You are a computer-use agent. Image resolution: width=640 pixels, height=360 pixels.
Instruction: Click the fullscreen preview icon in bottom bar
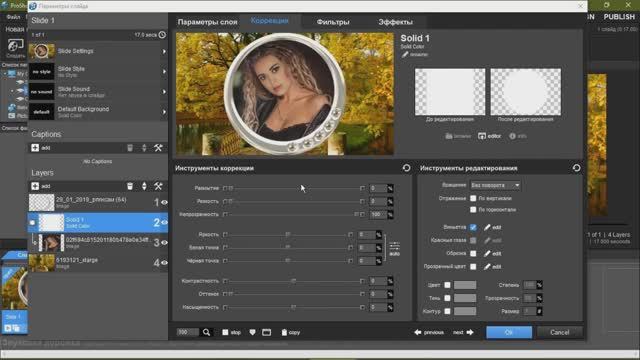pos(267,332)
